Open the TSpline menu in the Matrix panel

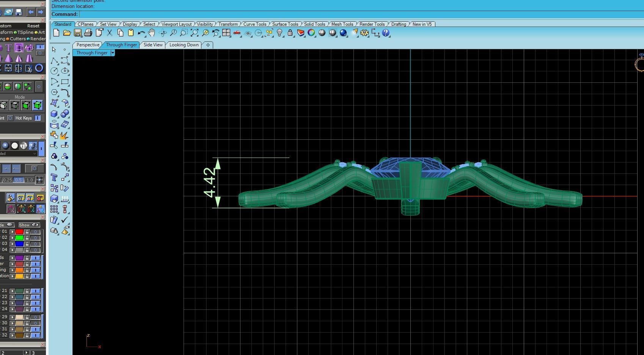[25, 32]
